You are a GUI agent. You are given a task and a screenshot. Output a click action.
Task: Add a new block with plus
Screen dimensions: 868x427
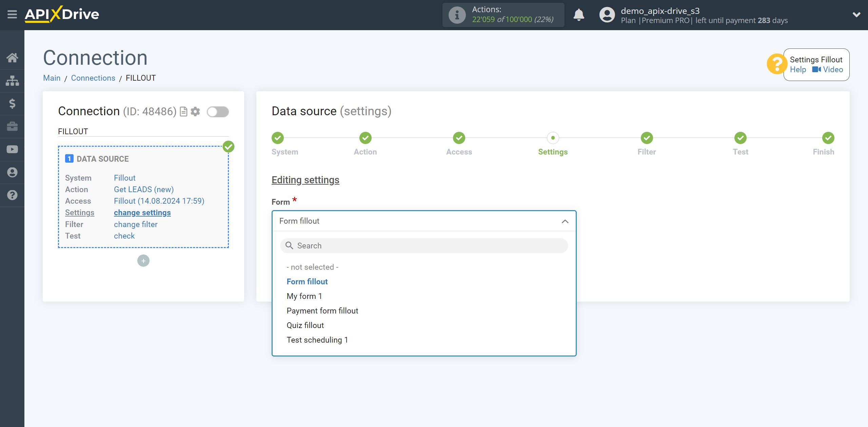point(143,261)
